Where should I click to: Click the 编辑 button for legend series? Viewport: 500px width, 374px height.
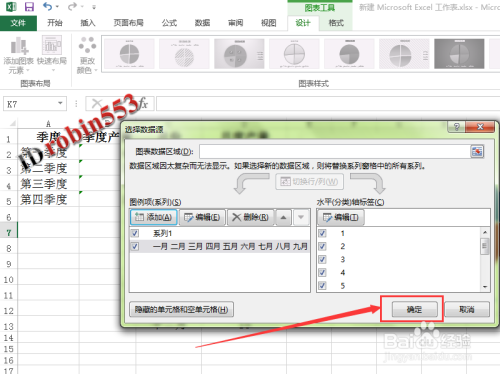[202, 217]
